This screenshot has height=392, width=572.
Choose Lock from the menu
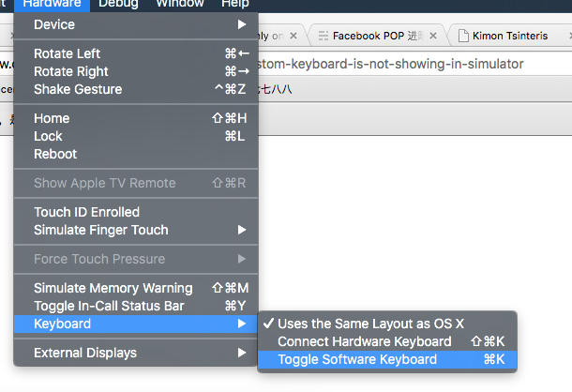pyautogui.click(x=49, y=136)
